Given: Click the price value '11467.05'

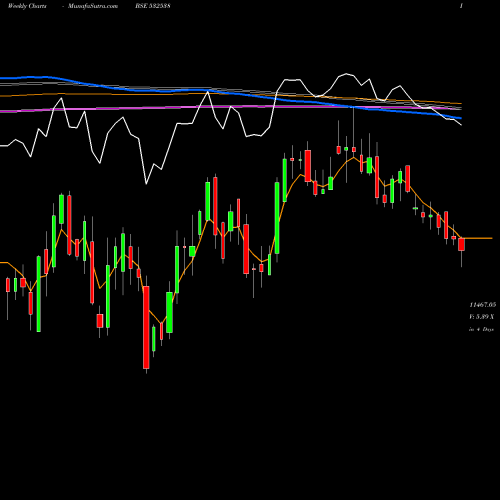Looking at the screenshot, I should click(x=482, y=305).
